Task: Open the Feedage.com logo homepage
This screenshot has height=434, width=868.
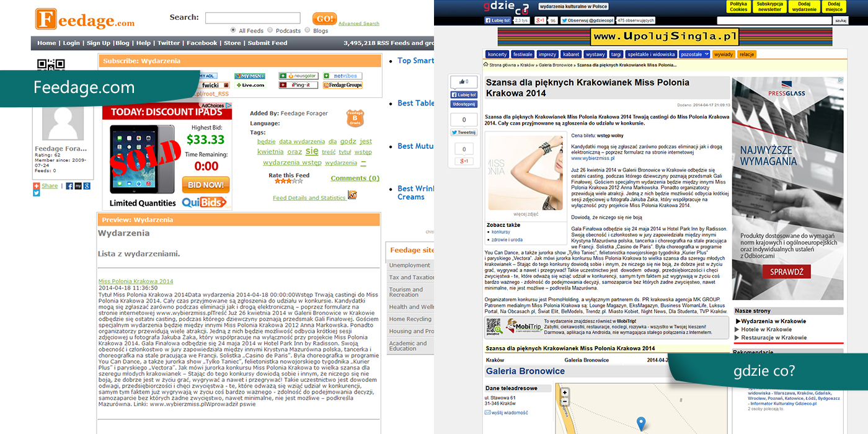Action: 85,19
